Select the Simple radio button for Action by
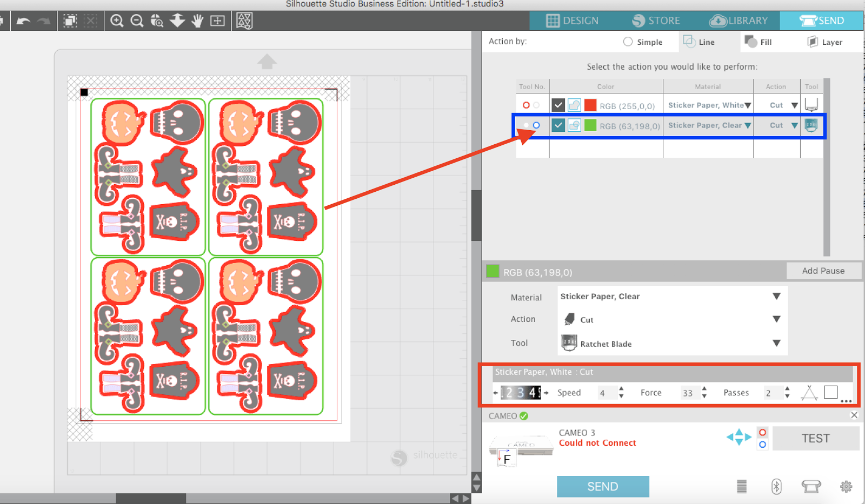865x504 pixels. (x=628, y=42)
